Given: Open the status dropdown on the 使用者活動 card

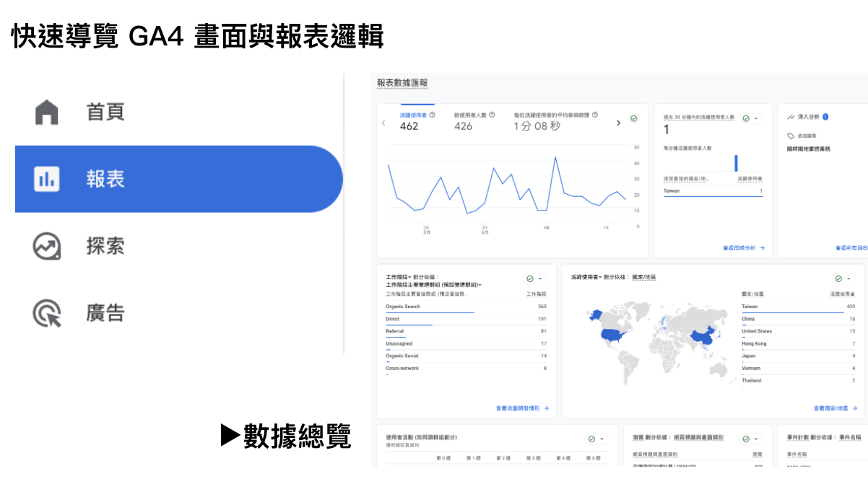Looking at the screenshot, I should pyautogui.click(x=596, y=439).
